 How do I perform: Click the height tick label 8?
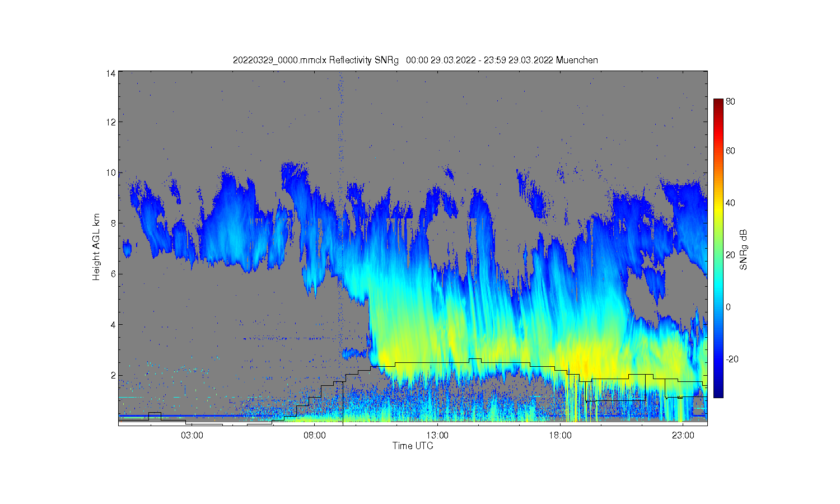[x=113, y=223]
